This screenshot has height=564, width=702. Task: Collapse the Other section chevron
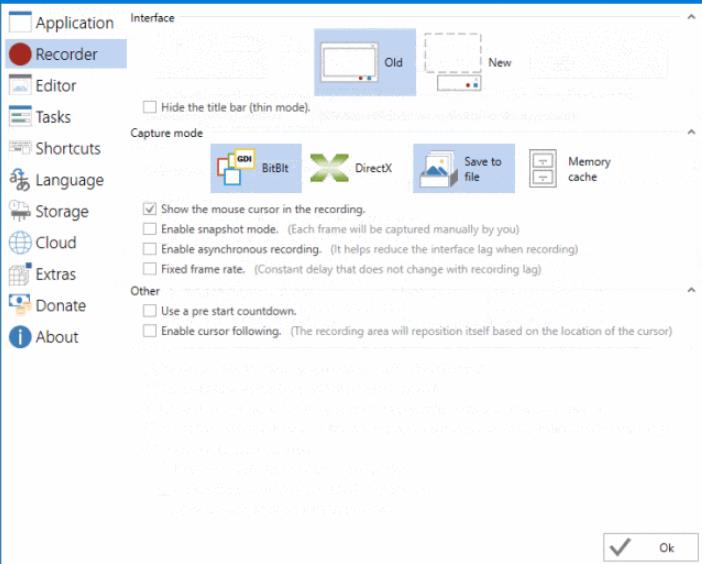point(689,290)
